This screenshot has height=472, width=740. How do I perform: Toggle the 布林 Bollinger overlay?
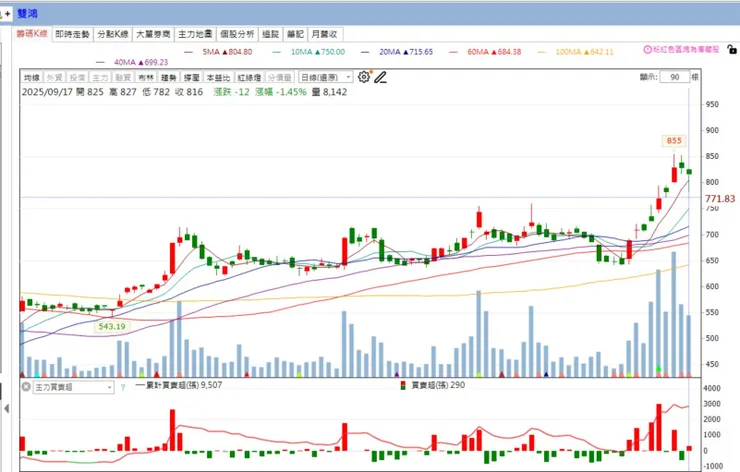(146, 77)
